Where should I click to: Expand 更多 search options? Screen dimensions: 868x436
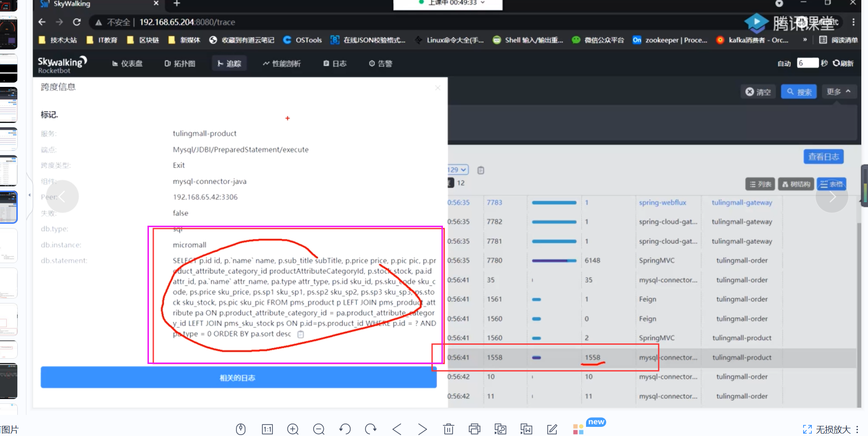pos(839,92)
